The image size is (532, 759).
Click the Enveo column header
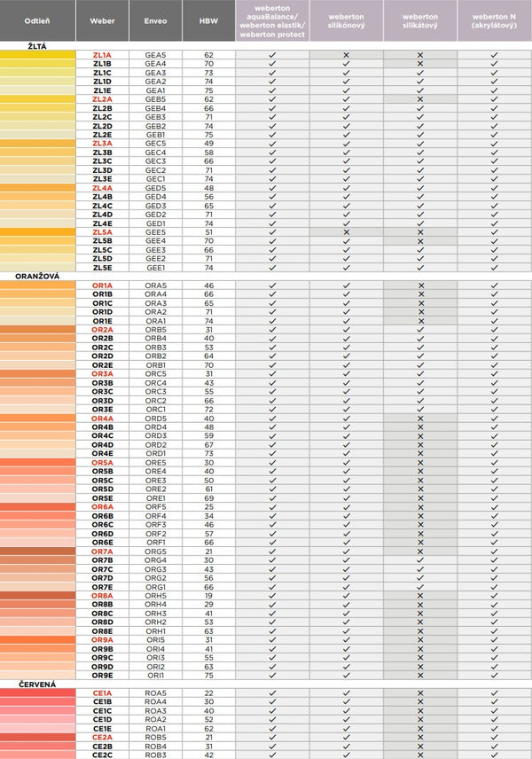(x=155, y=20)
